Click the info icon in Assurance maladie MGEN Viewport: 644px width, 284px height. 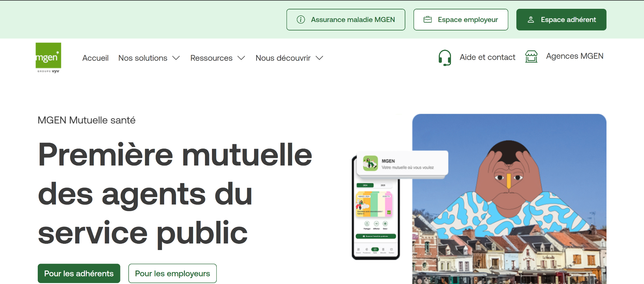pyautogui.click(x=301, y=19)
